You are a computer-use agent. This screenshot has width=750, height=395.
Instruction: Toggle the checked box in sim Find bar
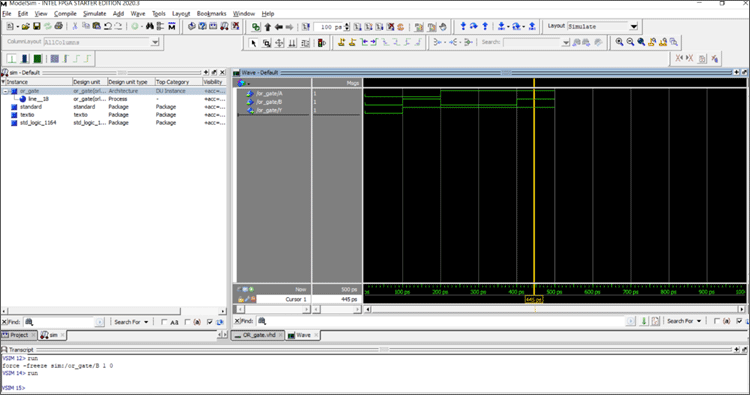coord(210,322)
